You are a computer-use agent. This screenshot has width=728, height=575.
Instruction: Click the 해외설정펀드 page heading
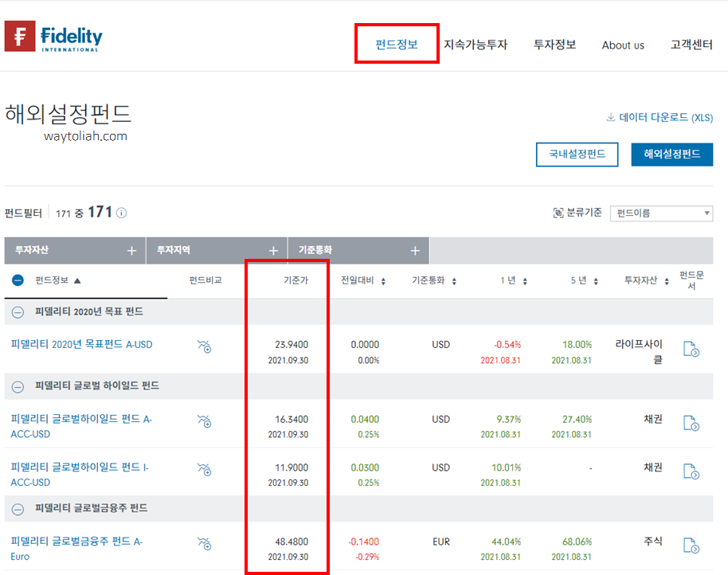click(68, 114)
